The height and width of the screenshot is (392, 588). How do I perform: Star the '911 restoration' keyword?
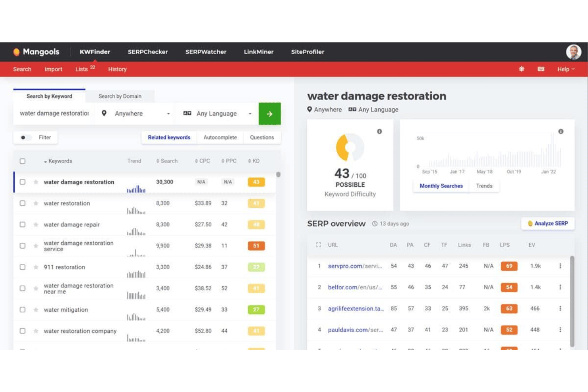click(36, 267)
